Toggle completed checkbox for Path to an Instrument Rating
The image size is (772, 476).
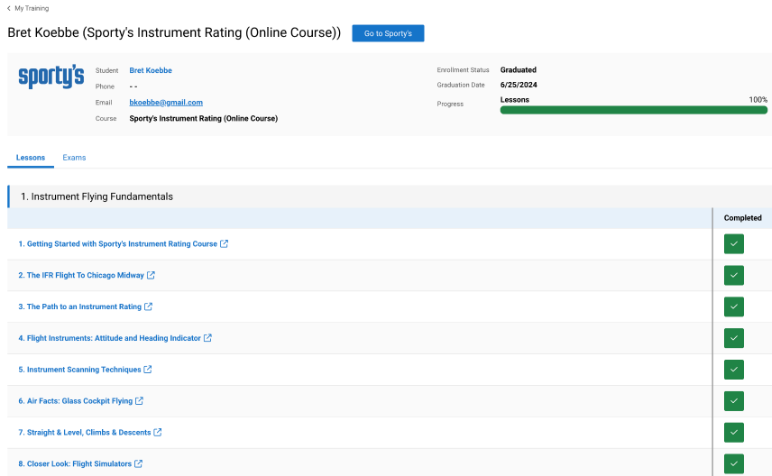click(734, 307)
